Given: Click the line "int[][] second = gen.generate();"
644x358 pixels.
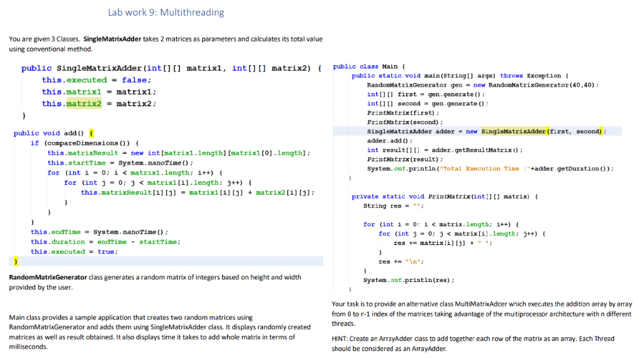Looking at the screenshot, I should tap(428, 104).
